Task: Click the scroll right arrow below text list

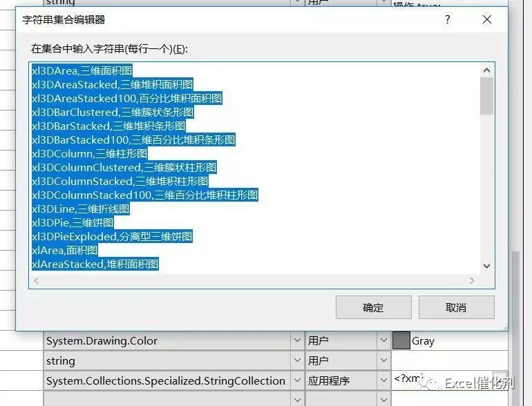Action: 472,280
